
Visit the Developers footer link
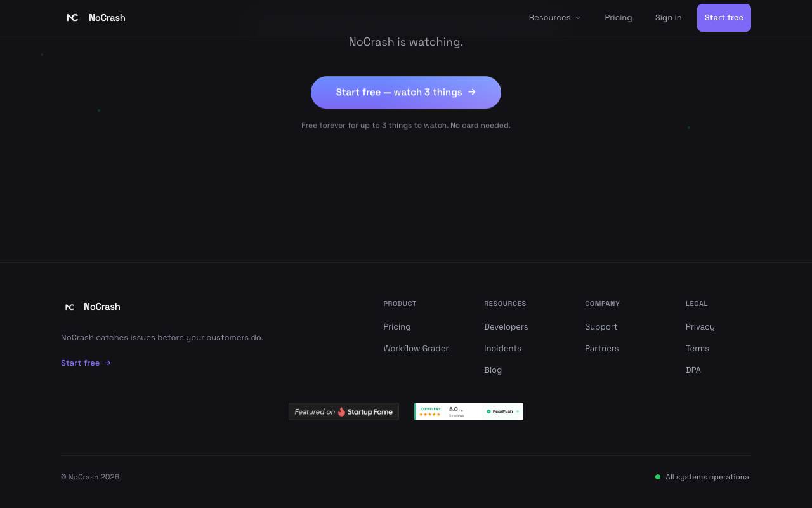pos(506,327)
